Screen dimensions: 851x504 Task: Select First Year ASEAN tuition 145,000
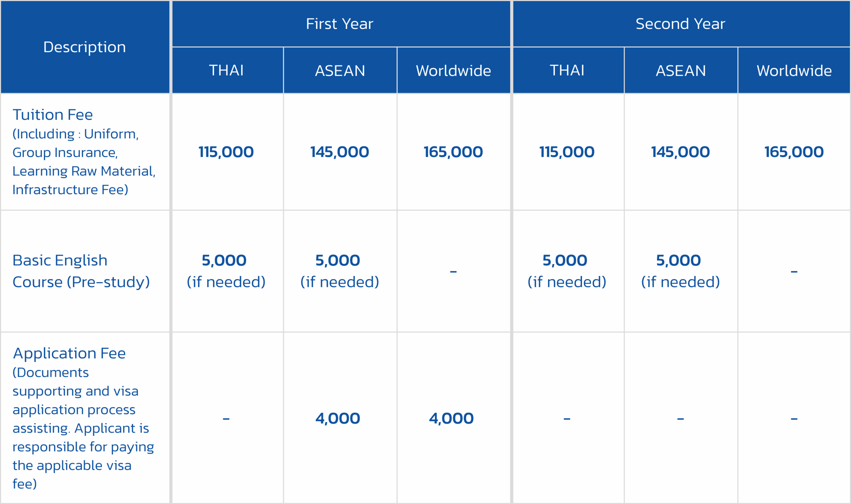[x=340, y=152]
